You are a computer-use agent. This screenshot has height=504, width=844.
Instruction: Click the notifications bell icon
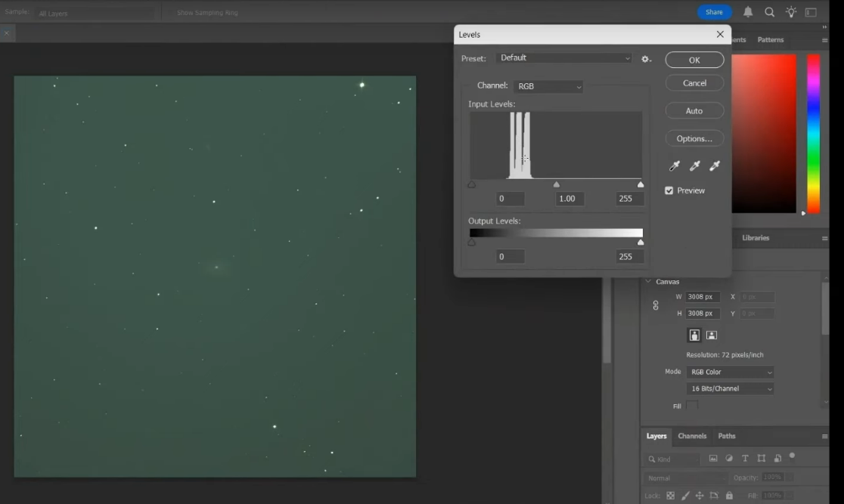coord(748,12)
